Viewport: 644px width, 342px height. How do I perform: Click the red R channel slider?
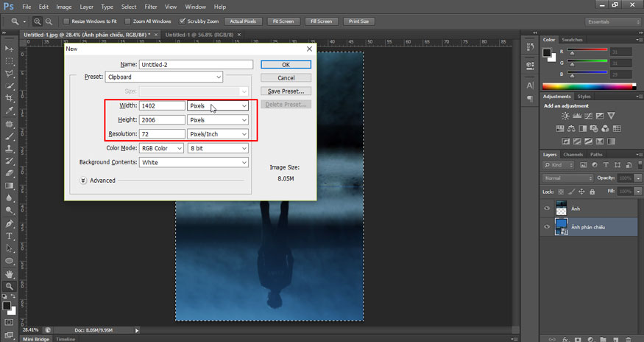tap(587, 50)
